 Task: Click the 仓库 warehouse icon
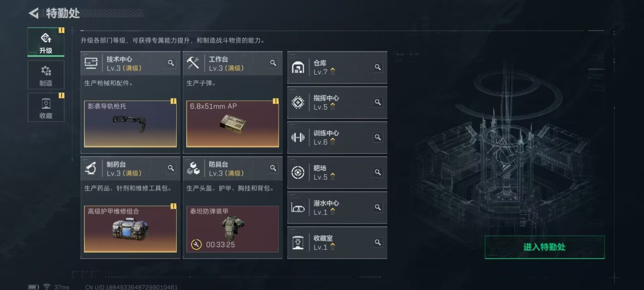(298, 67)
